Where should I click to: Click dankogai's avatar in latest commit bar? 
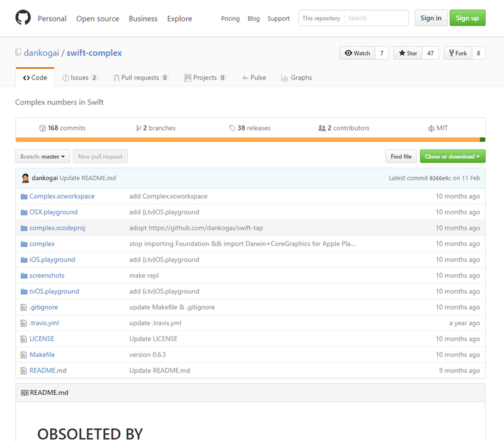[25, 178]
